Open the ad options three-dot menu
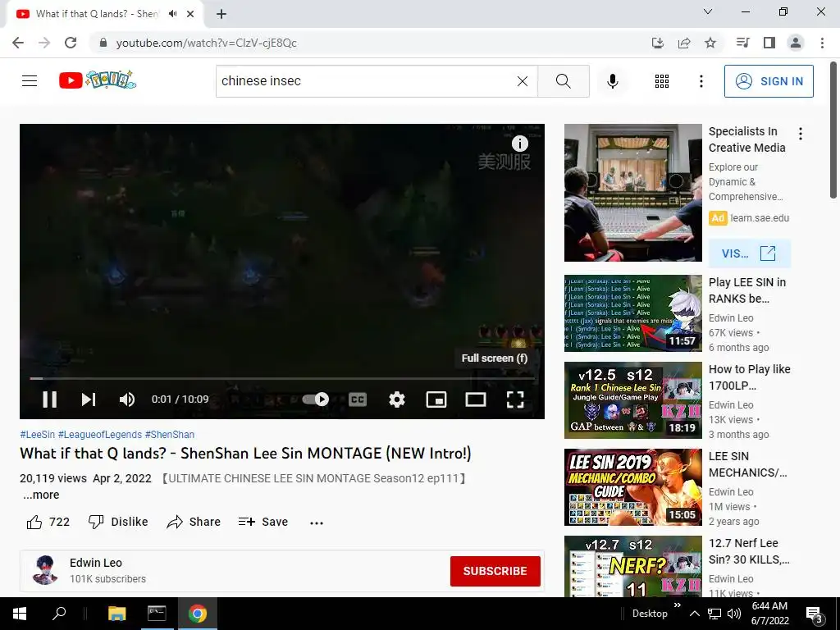The width and height of the screenshot is (840, 630). coord(801,134)
